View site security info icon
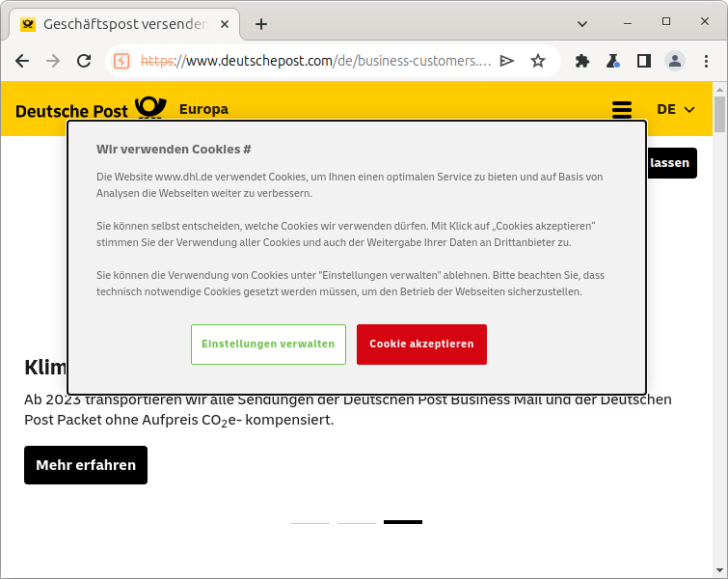 121,61
